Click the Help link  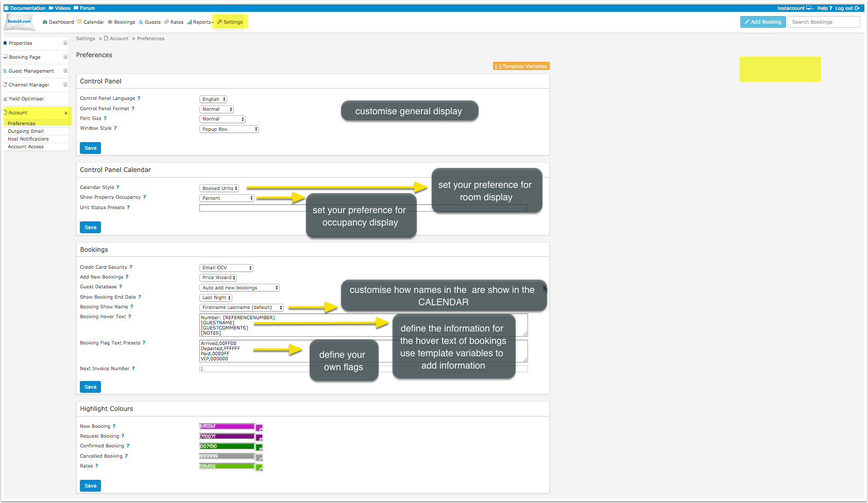825,8
